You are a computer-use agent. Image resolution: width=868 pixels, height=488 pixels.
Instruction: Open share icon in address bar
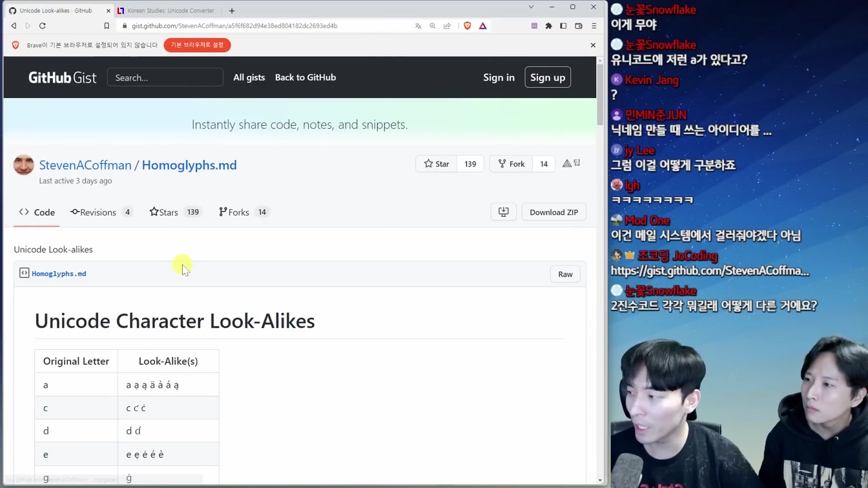click(447, 26)
